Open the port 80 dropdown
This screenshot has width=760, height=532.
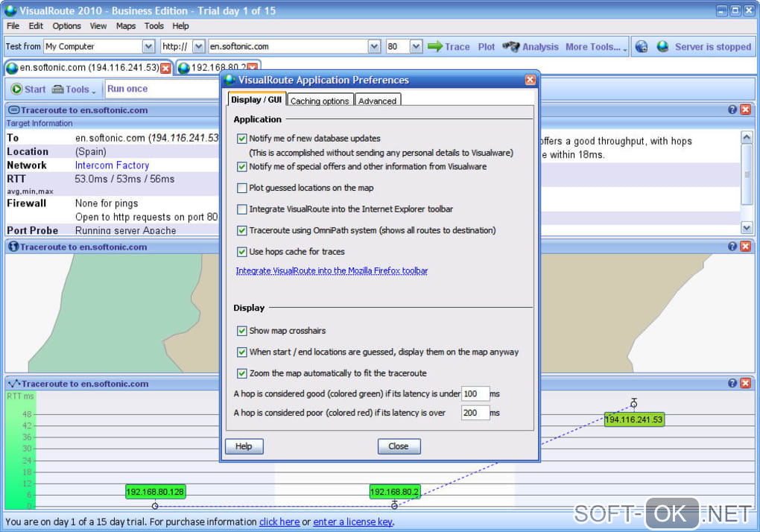point(416,46)
